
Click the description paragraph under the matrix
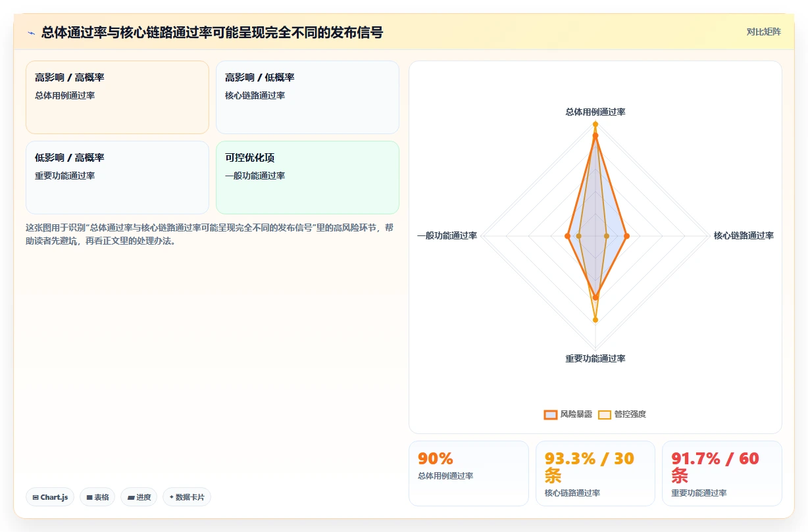pos(210,234)
